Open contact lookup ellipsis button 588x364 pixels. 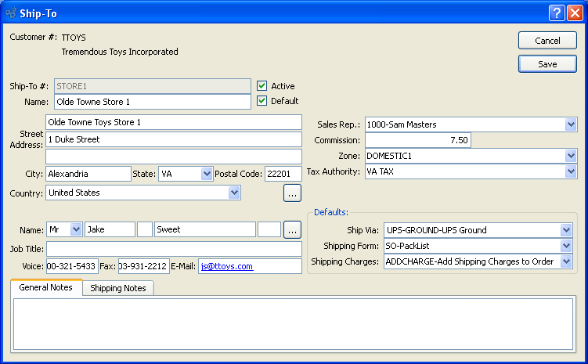click(292, 229)
